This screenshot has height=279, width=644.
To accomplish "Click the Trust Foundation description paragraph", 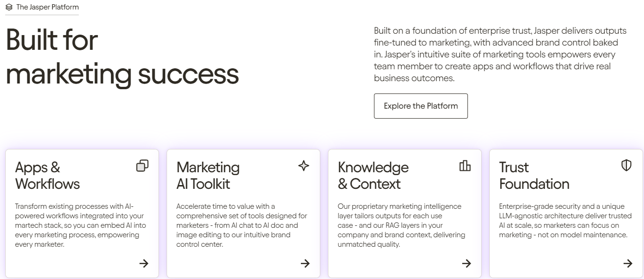I will coord(565,221).
